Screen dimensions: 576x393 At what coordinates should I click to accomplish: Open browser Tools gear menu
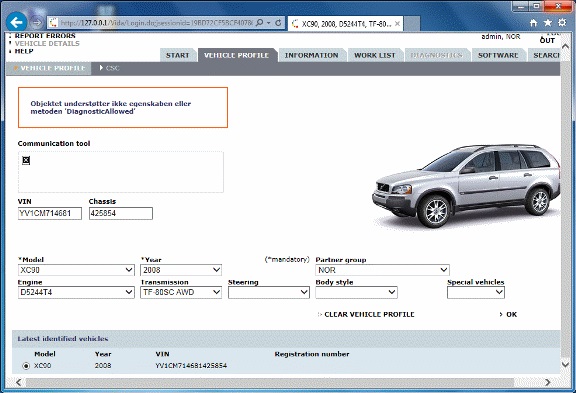[x=562, y=23]
